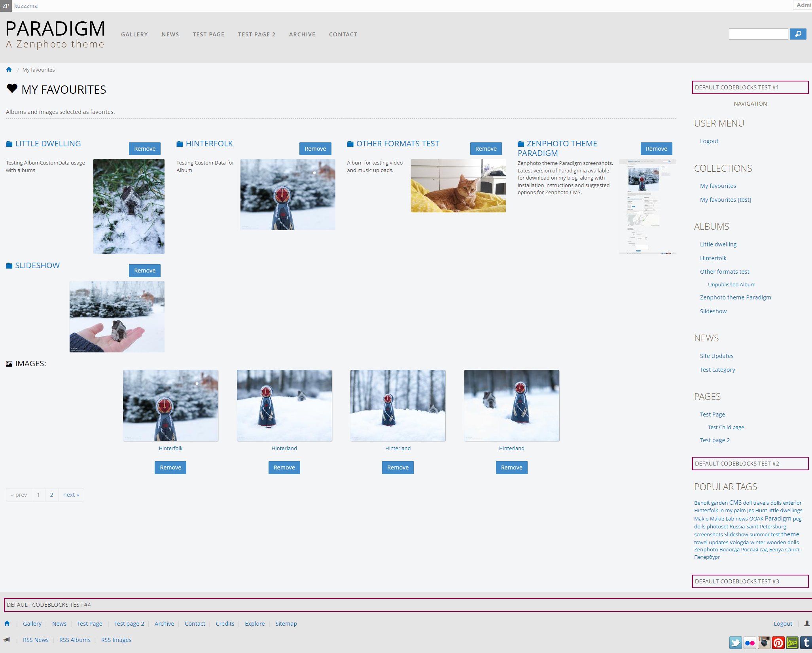Click the Twitter icon in footer
812x653 pixels.
735,643
